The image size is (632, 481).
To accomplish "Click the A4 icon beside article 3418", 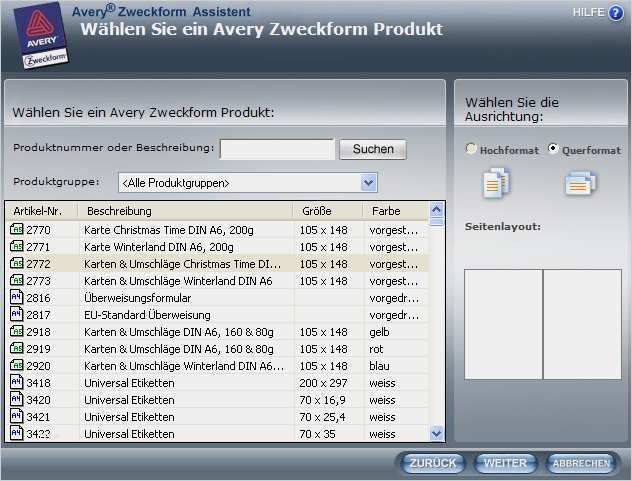I will 17,382.
